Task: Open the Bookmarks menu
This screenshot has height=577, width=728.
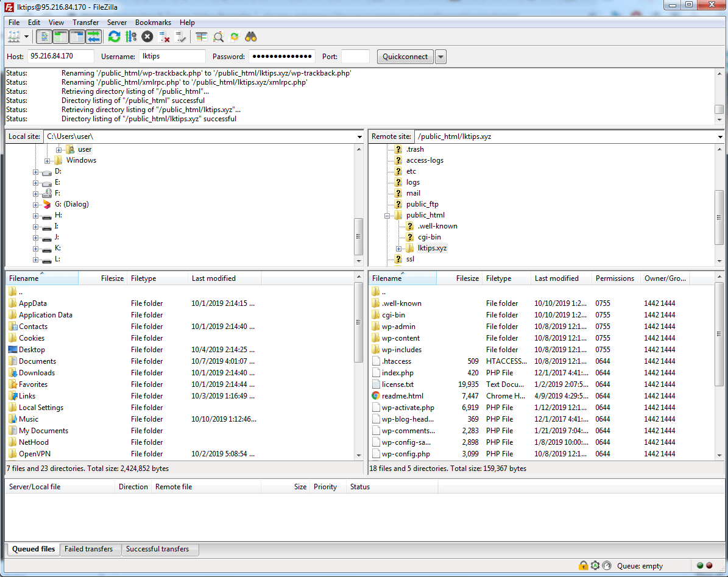Action: (153, 23)
